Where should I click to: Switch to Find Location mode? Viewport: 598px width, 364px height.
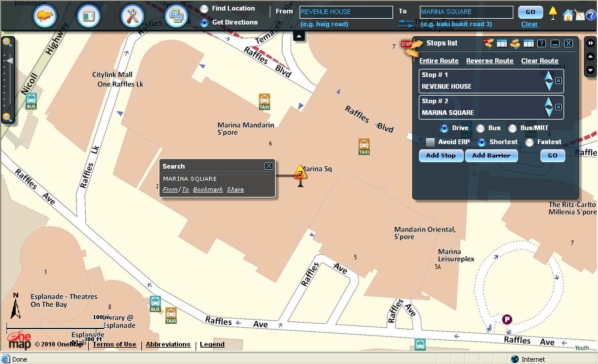point(204,8)
